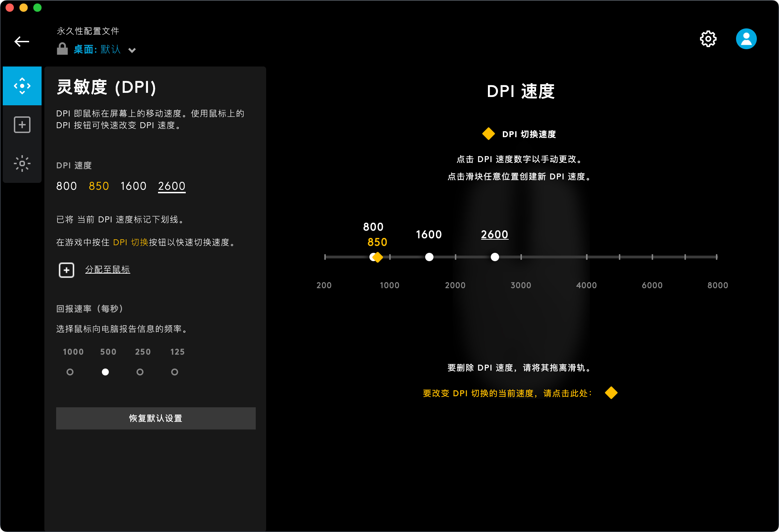Click the back arrow icon
This screenshot has width=779, height=532.
(x=21, y=42)
